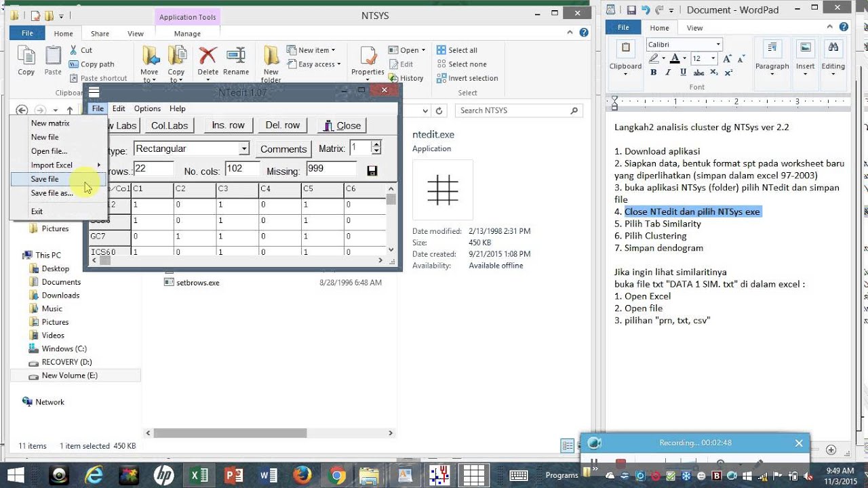Image resolution: width=868 pixels, height=488 pixels.
Task: Click the Explorer refresh icon
Action: point(439,110)
